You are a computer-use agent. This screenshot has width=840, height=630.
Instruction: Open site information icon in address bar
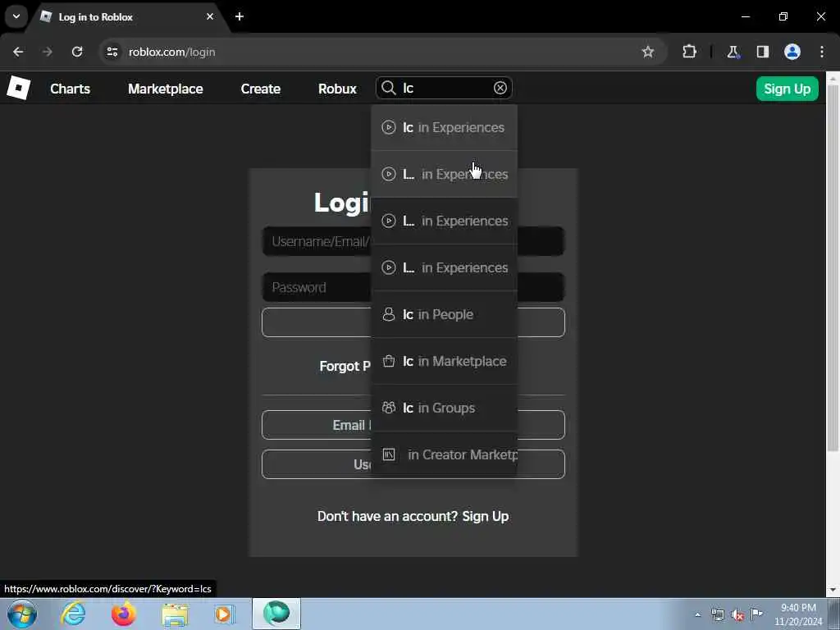(112, 52)
